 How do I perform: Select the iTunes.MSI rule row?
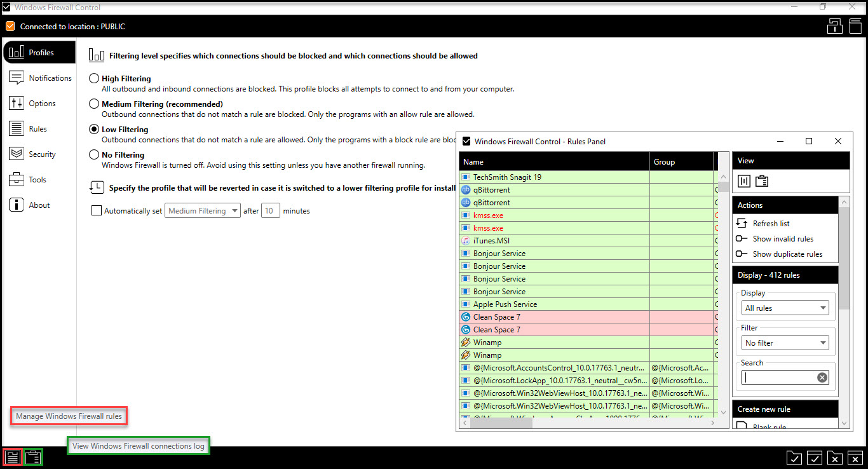[587, 241]
